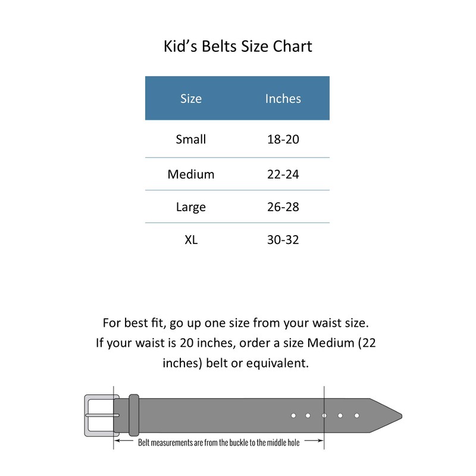The width and height of the screenshot is (476, 476).
Task: Click the first belt hole nearest the buckle
Action: coord(293,415)
